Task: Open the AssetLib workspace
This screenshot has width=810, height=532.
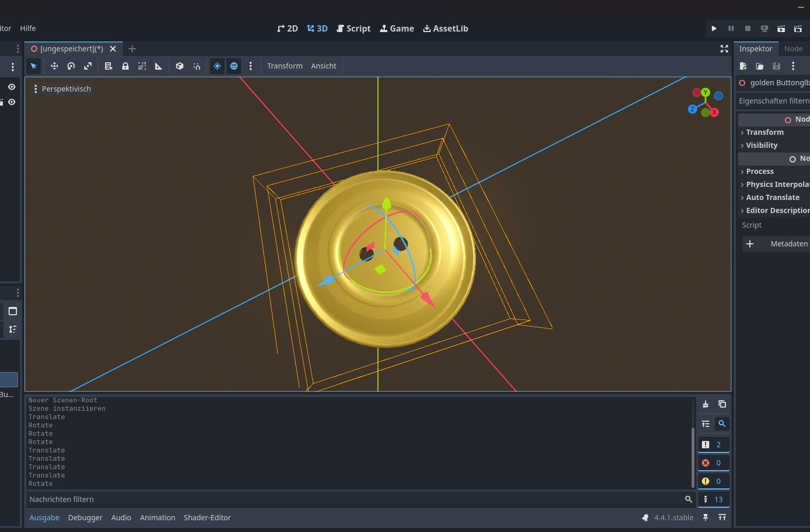Action: point(445,29)
